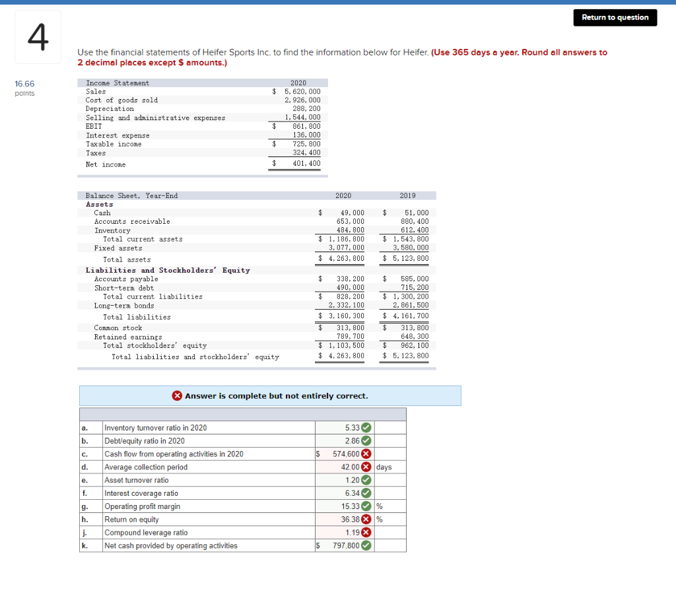Click the X icon in the answer status banner

pyautogui.click(x=177, y=396)
